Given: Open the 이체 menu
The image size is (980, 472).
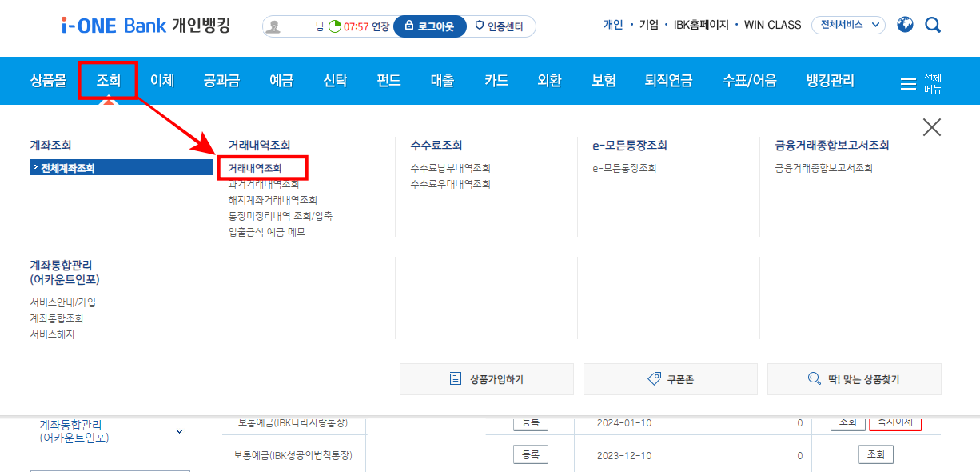Looking at the screenshot, I should (162, 81).
